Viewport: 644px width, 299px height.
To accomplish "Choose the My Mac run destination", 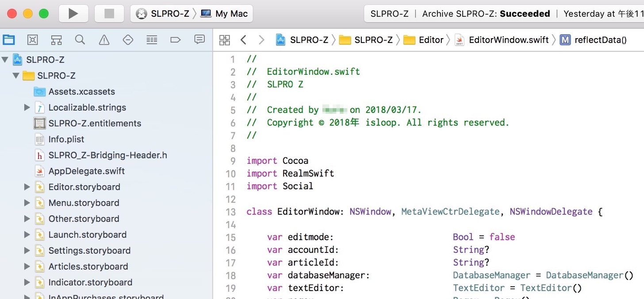I will coord(225,13).
